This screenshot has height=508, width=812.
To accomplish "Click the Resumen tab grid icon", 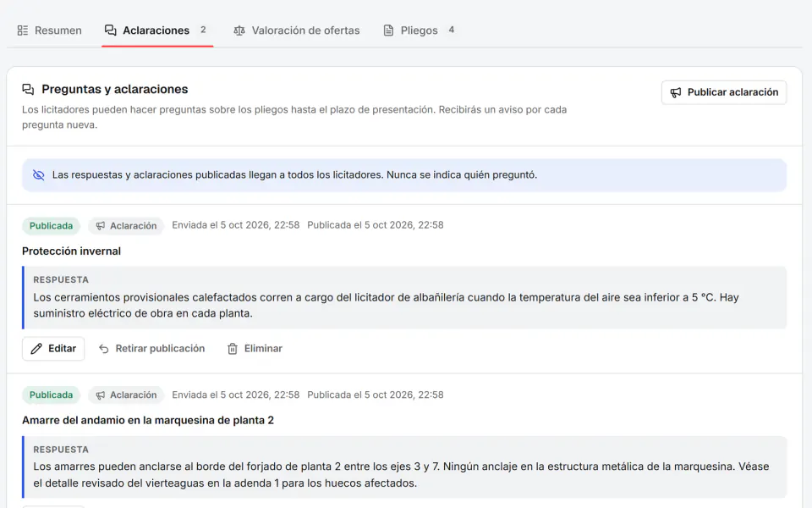I will point(23,30).
